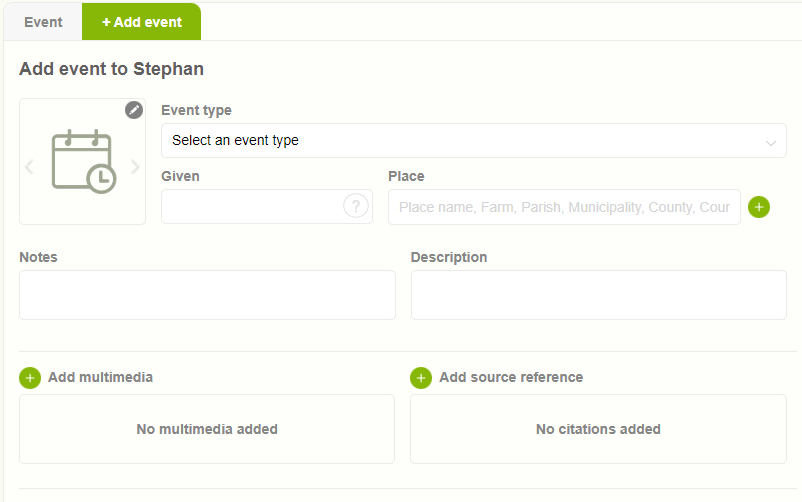Click the left arrow on event image
The image size is (802, 502).
[29, 167]
